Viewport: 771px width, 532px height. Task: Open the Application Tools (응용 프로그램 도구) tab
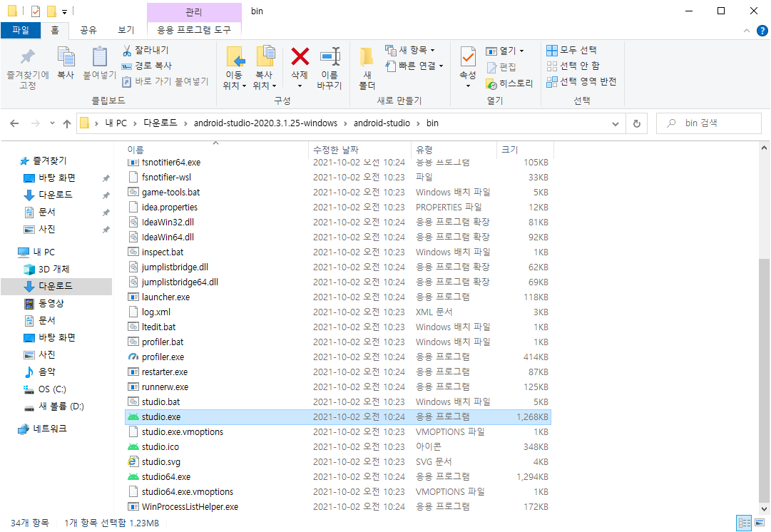click(x=194, y=30)
